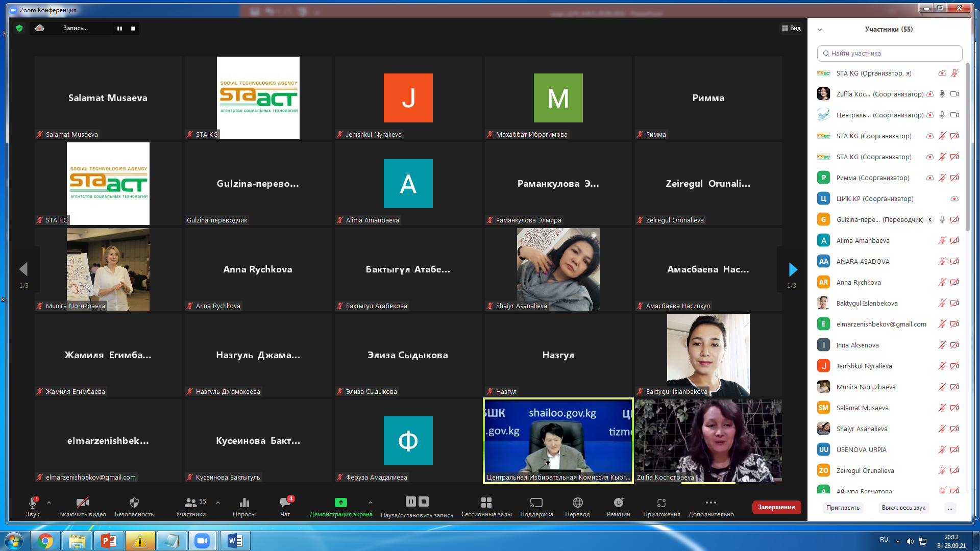This screenshot has height=551, width=980.
Task: Toggle video on (Включить видео)
Action: tap(82, 503)
